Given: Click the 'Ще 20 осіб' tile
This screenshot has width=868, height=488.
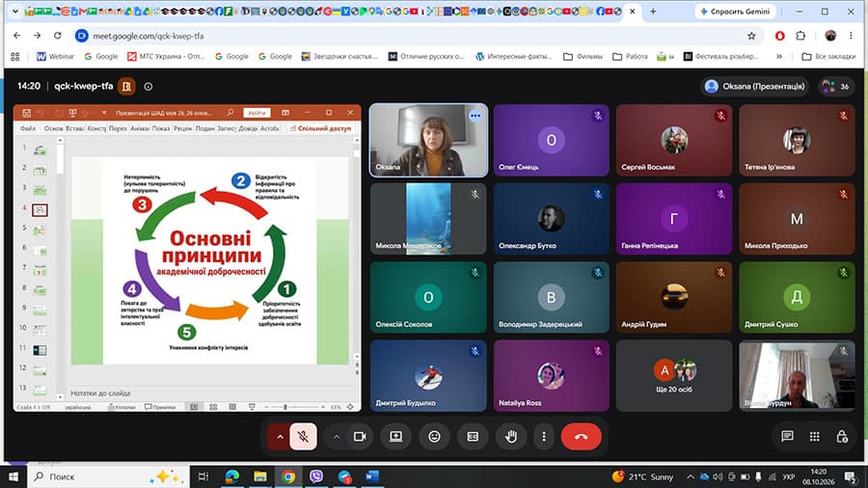Looking at the screenshot, I should (x=674, y=376).
